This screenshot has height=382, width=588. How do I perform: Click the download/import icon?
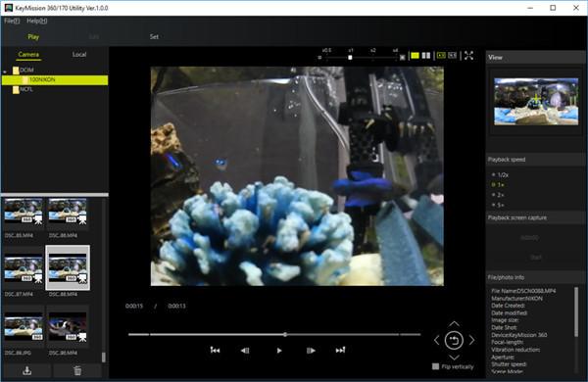click(x=26, y=370)
